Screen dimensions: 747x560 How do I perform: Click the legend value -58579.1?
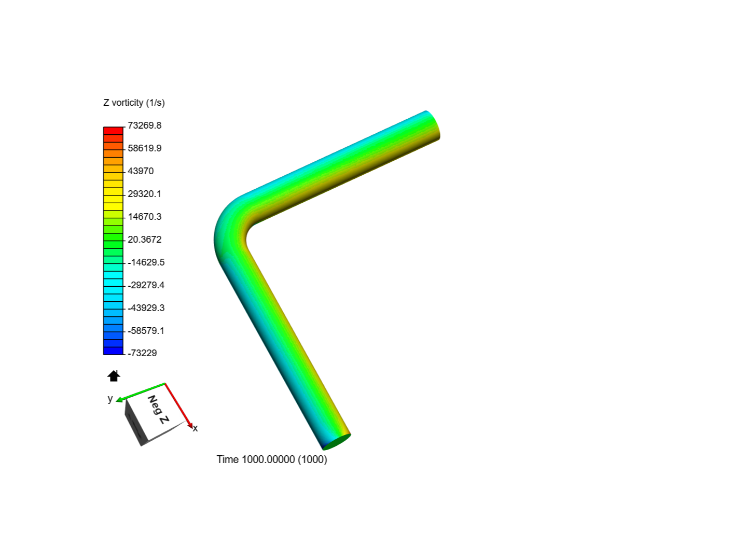click(146, 331)
